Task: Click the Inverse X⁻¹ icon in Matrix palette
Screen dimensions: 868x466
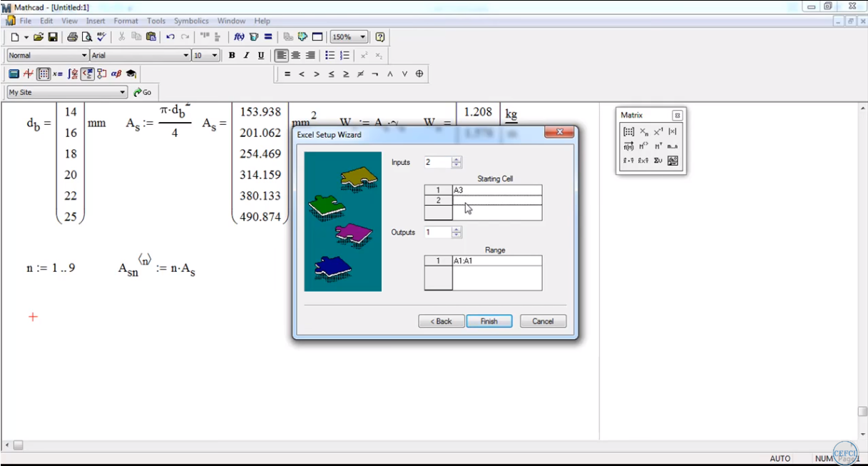Action: [x=658, y=132]
